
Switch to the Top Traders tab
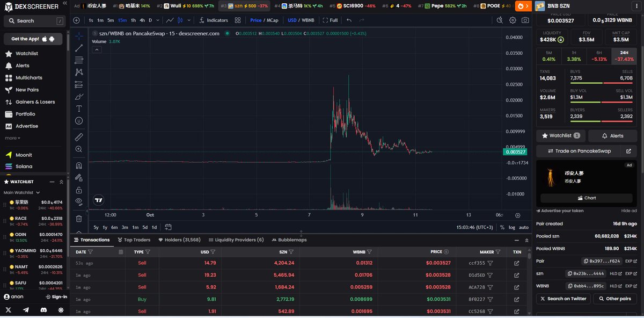pos(134,240)
